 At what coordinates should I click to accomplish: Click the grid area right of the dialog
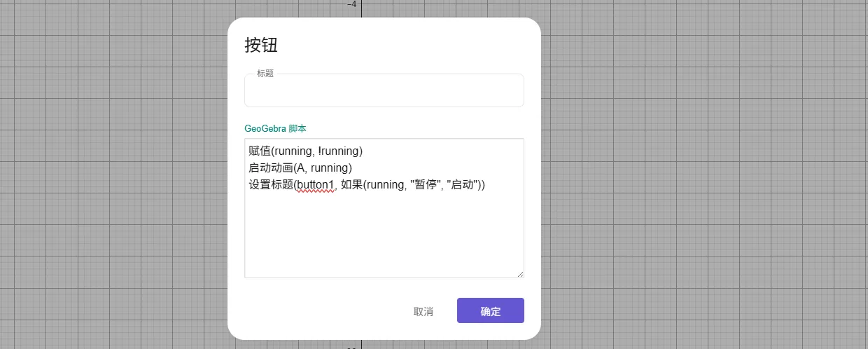point(700,175)
